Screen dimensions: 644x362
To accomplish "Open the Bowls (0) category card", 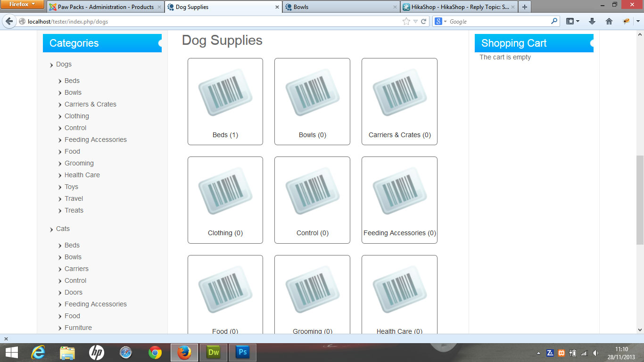I will [312, 101].
